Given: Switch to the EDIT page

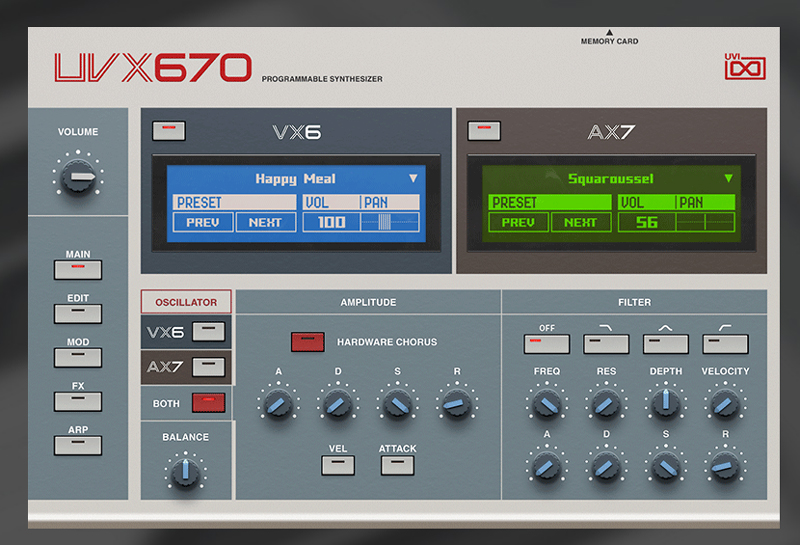Looking at the screenshot, I should click(78, 314).
